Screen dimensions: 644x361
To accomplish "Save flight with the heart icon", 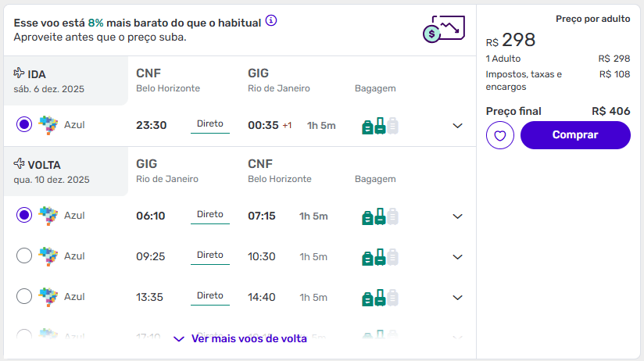I will (x=500, y=135).
